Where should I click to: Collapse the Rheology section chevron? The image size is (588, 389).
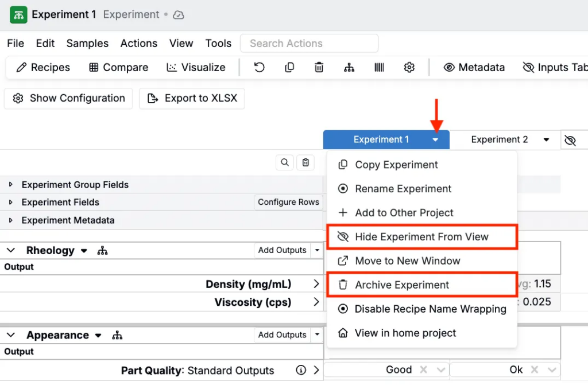(11, 251)
